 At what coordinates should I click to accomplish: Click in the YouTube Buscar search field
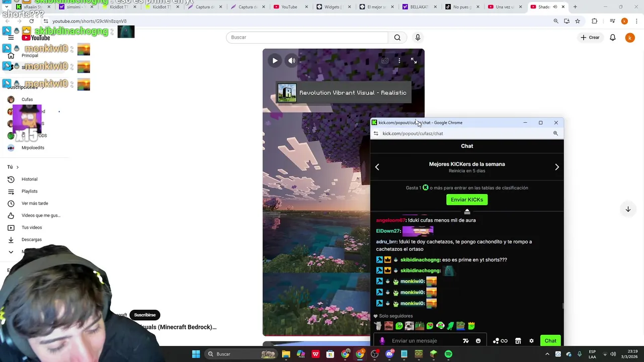tap(307, 37)
